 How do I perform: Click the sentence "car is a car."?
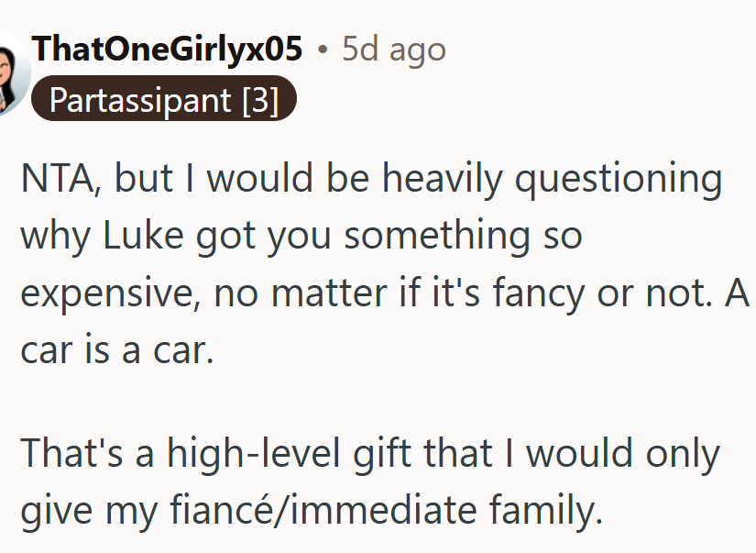[x=117, y=349]
